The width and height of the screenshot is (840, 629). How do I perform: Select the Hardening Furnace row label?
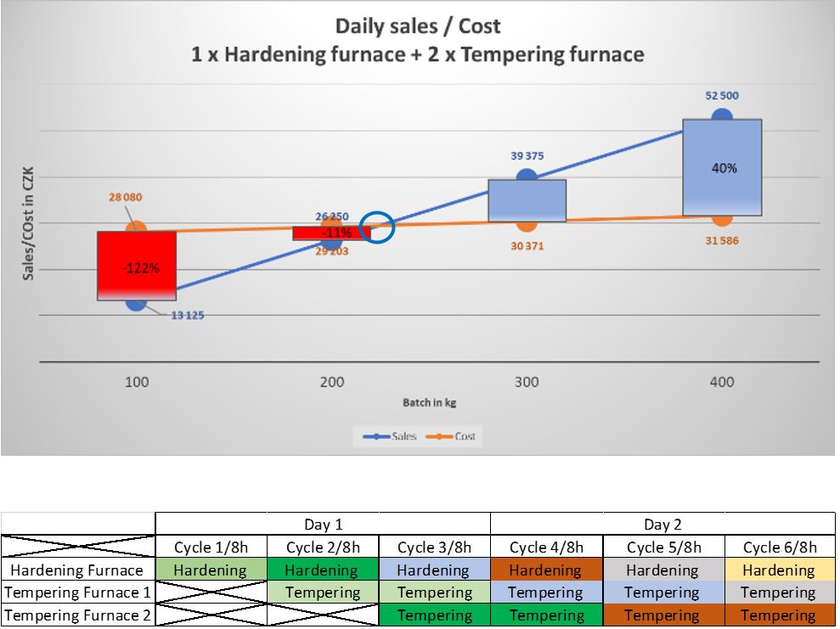point(77,570)
